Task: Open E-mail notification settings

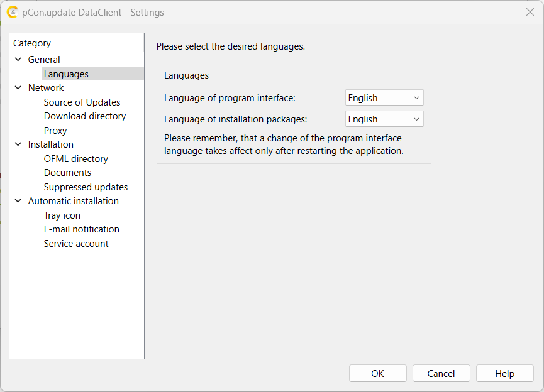Action: 82,229
